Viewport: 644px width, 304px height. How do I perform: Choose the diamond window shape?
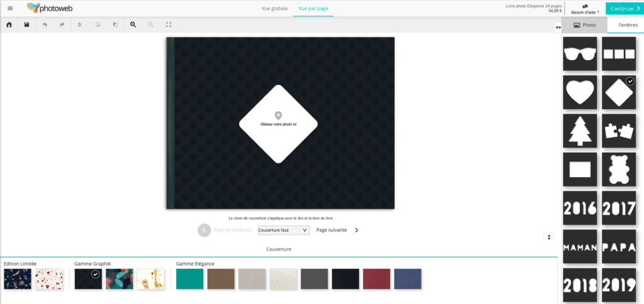(x=619, y=92)
